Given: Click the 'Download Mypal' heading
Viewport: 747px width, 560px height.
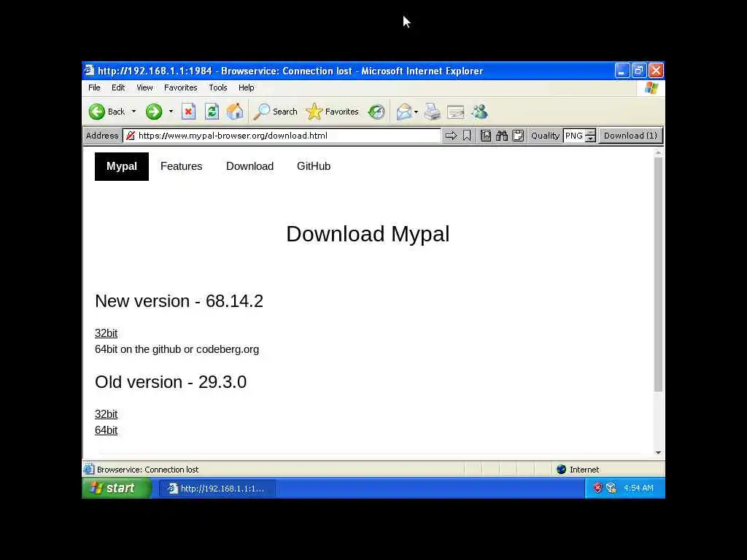Looking at the screenshot, I should tap(368, 234).
